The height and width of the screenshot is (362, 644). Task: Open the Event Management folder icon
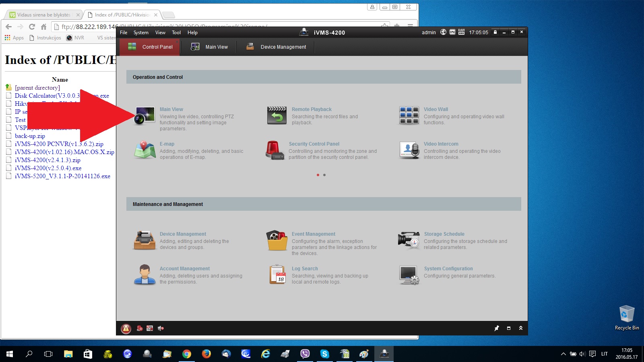[277, 240]
